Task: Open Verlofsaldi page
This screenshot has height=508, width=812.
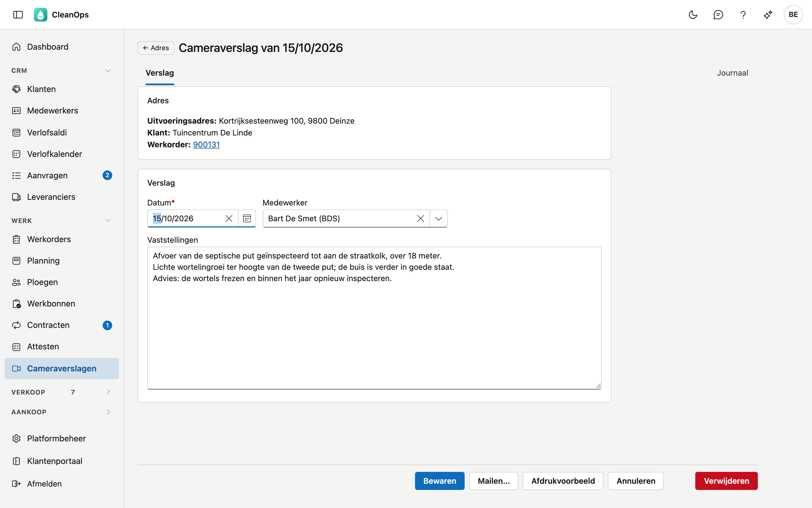Action: (x=62, y=132)
